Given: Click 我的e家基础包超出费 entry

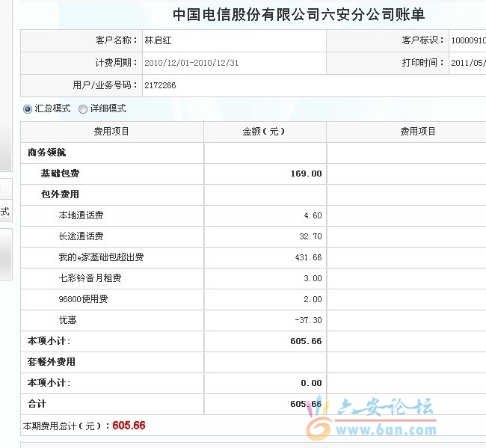Looking at the screenshot, I should click(101, 257).
